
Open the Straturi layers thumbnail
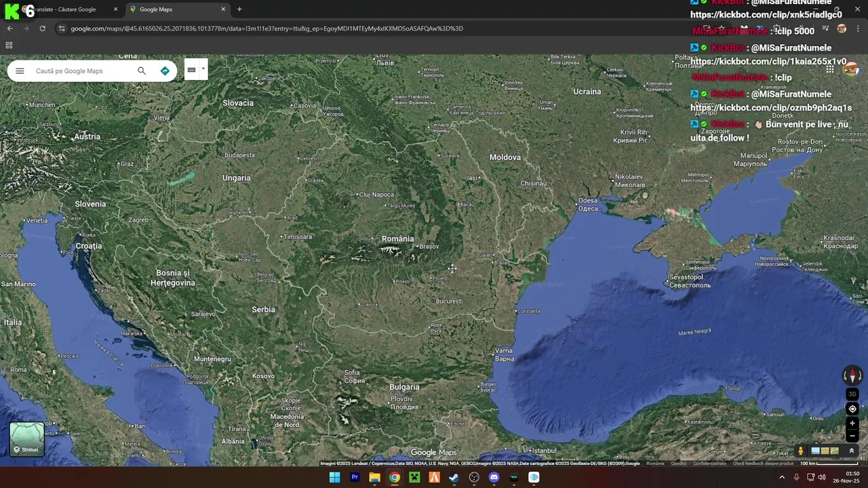(x=26, y=439)
